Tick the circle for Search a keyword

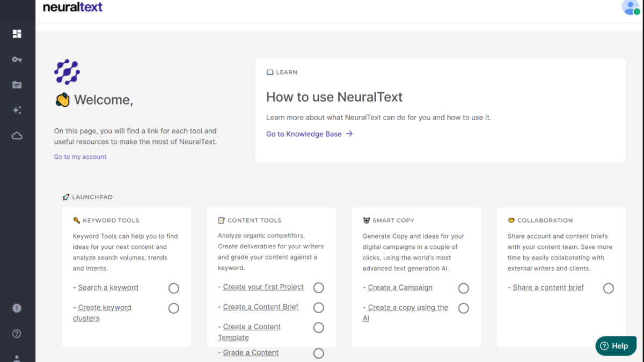click(x=174, y=289)
